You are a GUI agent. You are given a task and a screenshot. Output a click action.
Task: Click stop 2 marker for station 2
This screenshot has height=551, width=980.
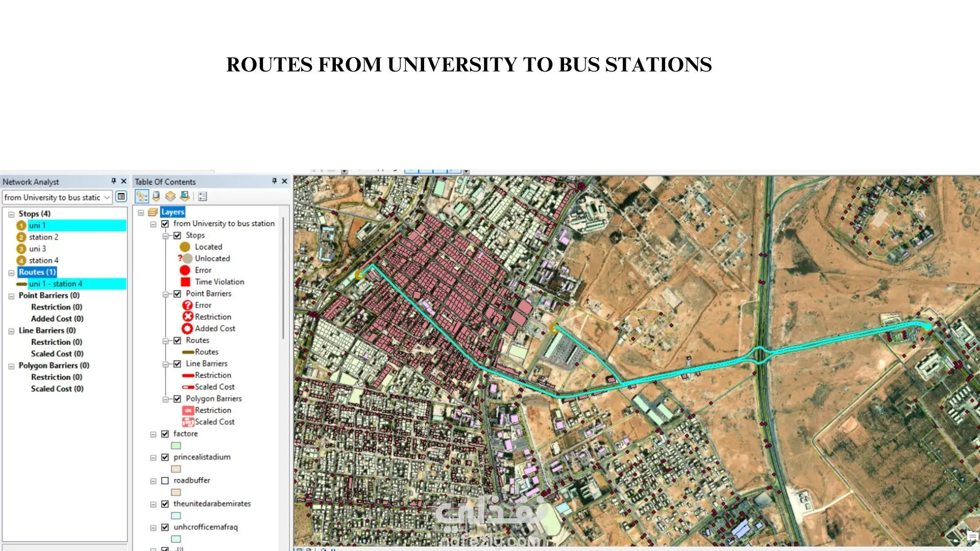coord(21,237)
